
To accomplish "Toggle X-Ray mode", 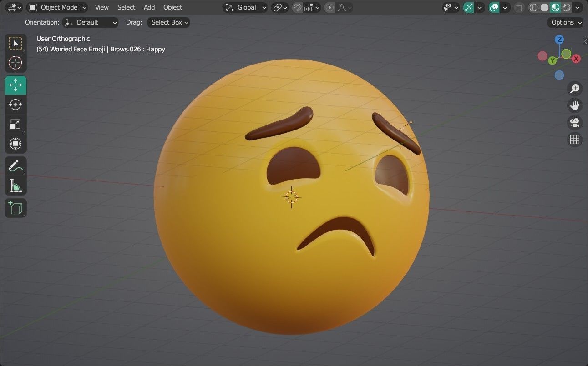I will (x=519, y=7).
